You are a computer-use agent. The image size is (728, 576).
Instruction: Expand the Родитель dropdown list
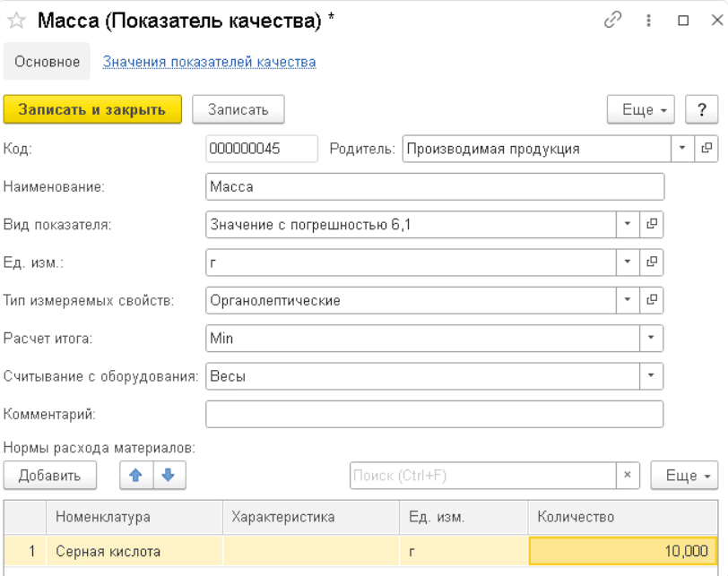coord(682,149)
